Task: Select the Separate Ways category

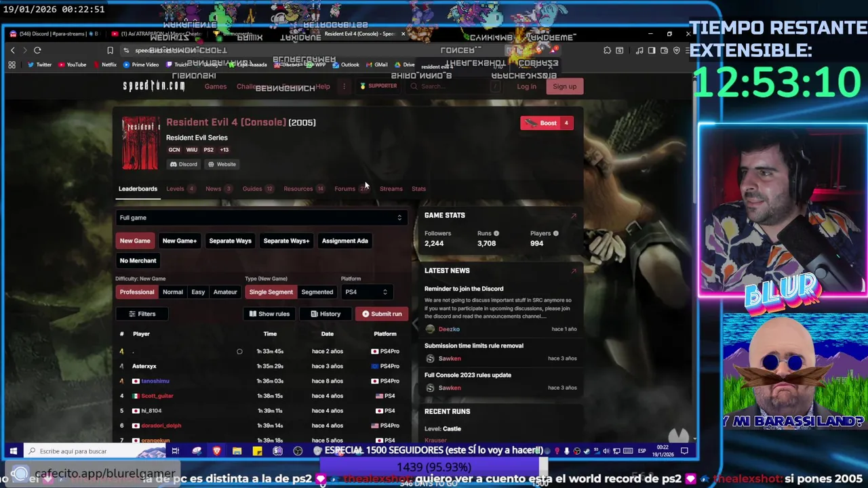Action: coord(230,241)
